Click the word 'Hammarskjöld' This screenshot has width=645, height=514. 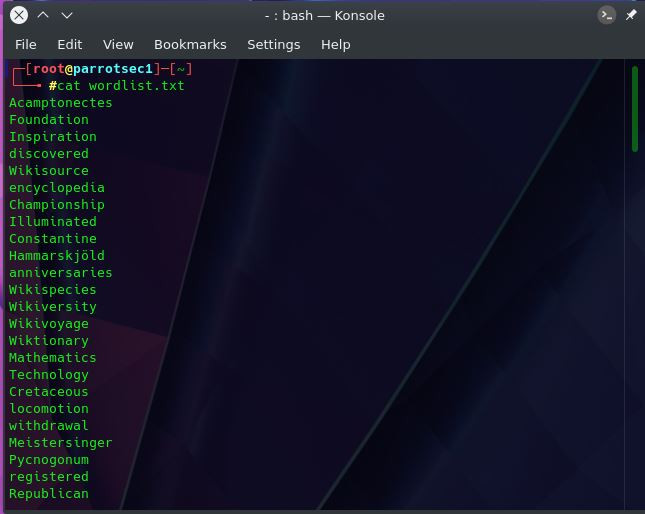(x=57, y=255)
